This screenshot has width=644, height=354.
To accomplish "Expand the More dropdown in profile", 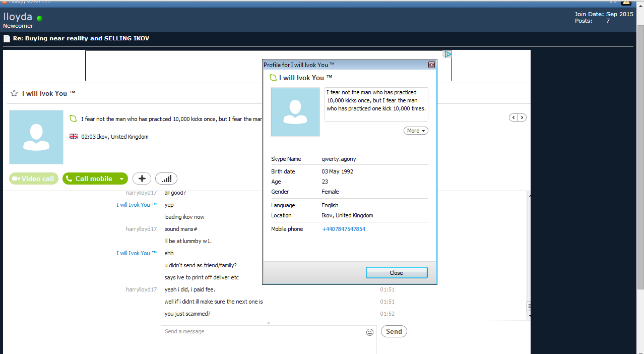I will pos(416,131).
